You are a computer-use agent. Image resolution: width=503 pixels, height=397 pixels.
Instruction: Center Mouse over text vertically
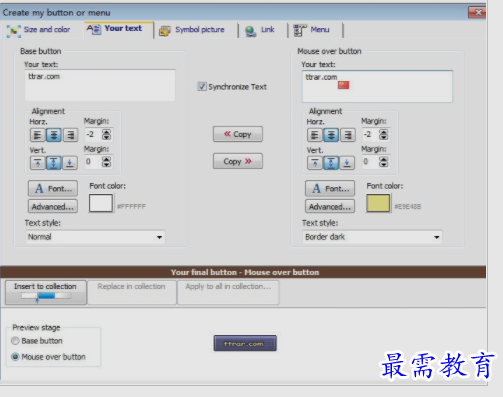pos(331,163)
